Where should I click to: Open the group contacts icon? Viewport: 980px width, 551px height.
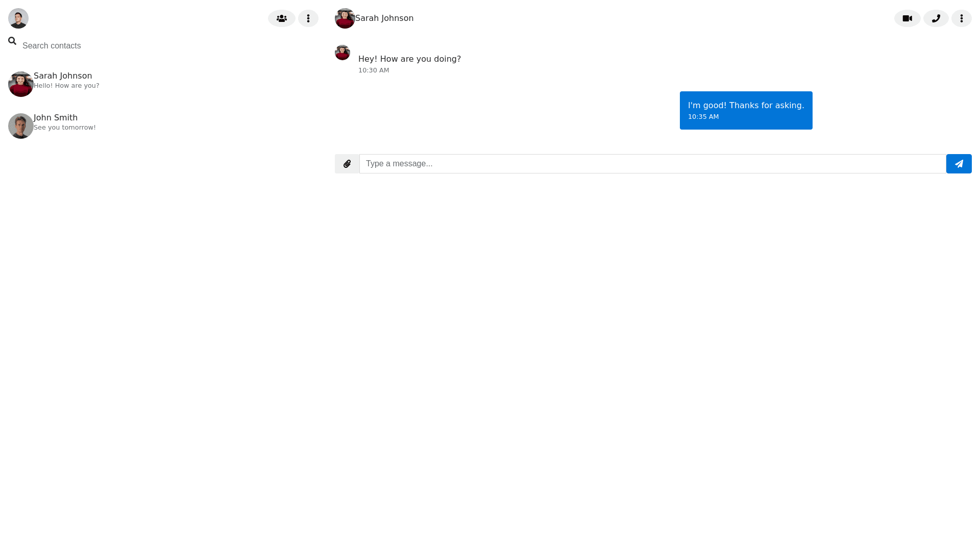(x=281, y=18)
